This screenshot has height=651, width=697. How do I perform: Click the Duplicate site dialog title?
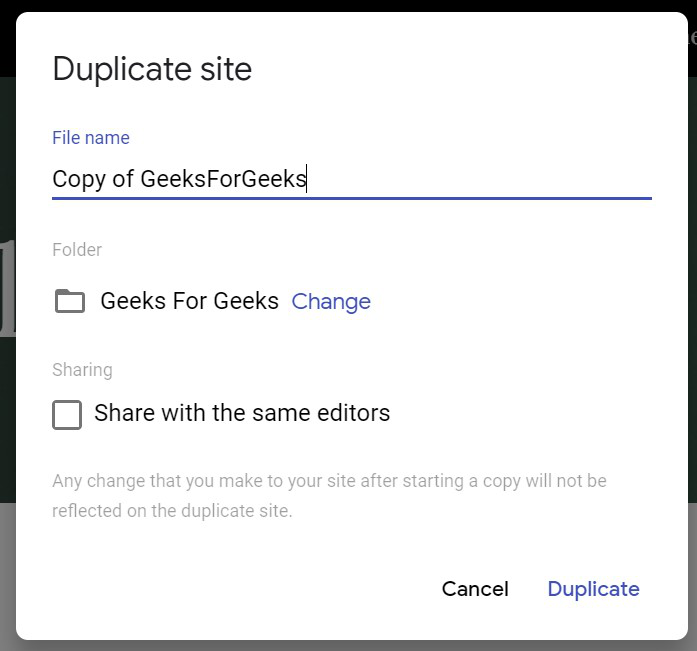[x=152, y=70]
